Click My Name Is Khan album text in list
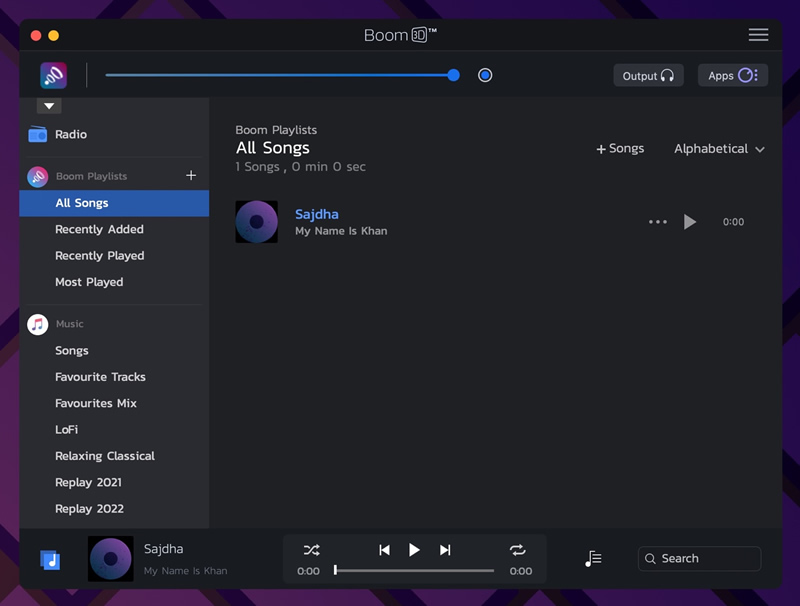This screenshot has width=800, height=606. 341,231
